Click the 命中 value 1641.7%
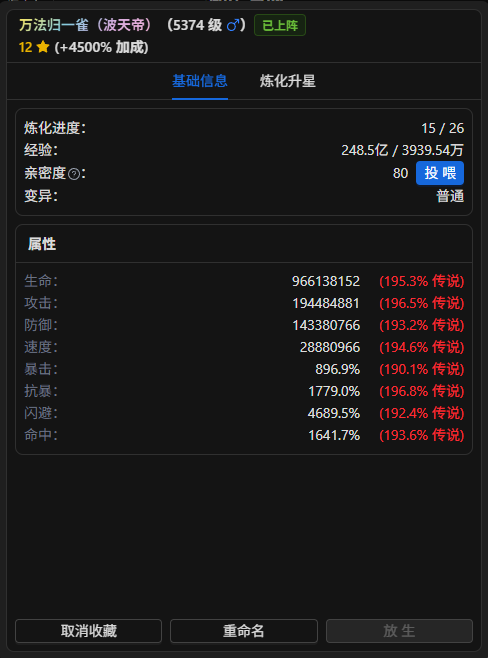Screen dimensions: 488x658 click(334, 435)
